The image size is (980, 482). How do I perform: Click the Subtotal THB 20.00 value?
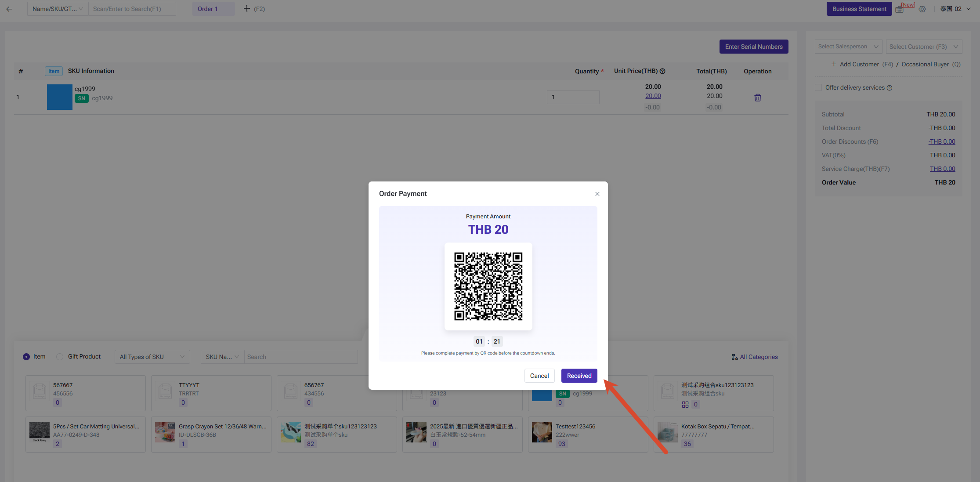(941, 114)
